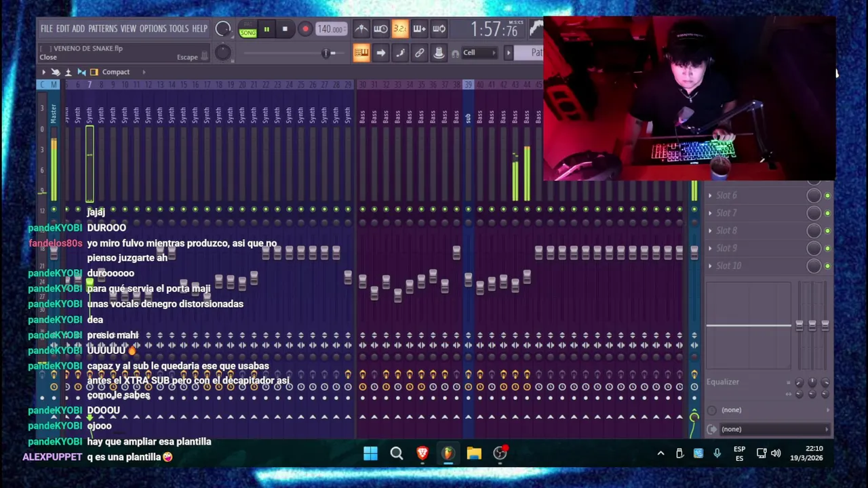Expand the Slot 8 effect menu arrow
The image size is (868, 488).
(x=710, y=230)
